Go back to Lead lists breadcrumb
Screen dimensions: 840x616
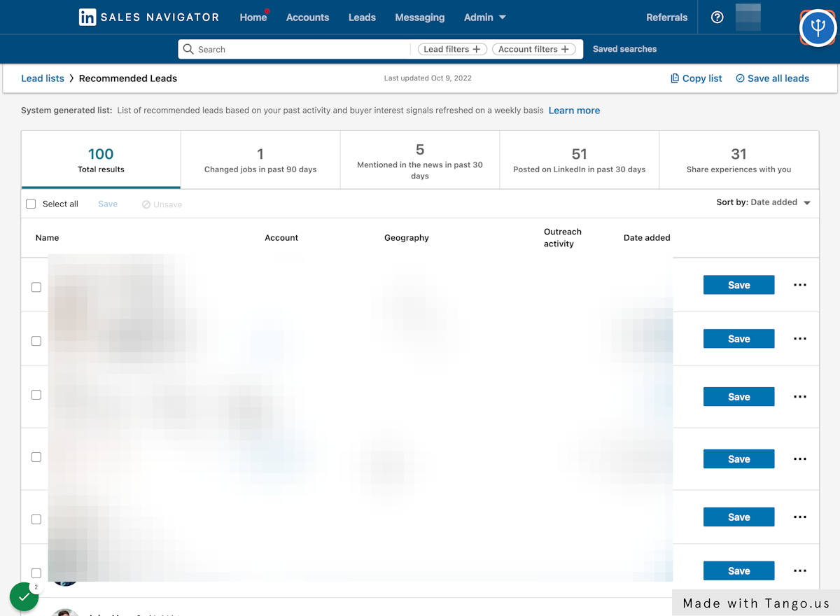[x=43, y=78]
